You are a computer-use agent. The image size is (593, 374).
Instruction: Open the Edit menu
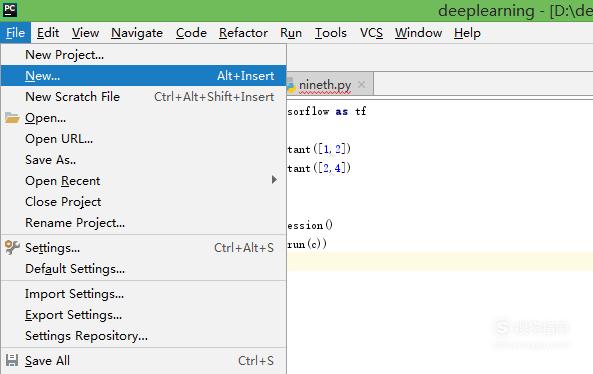[48, 33]
